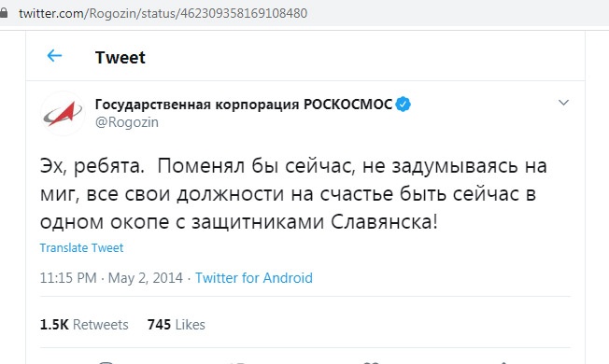Open the 11:15 PM May 2, 2014 timestamp
The width and height of the screenshot is (609, 364).
(x=111, y=278)
